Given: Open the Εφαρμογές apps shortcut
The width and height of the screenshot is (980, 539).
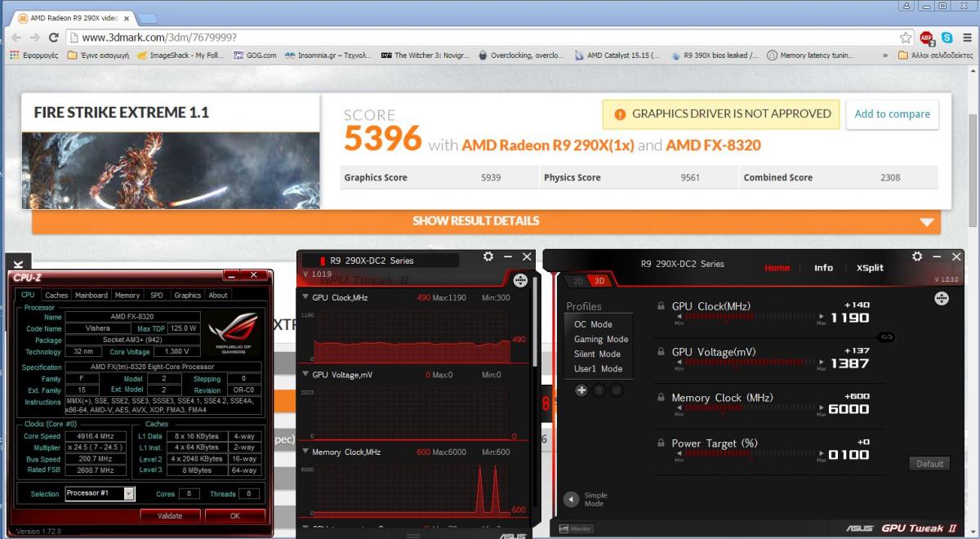Looking at the screenshot, I should (x=33, y=56).
